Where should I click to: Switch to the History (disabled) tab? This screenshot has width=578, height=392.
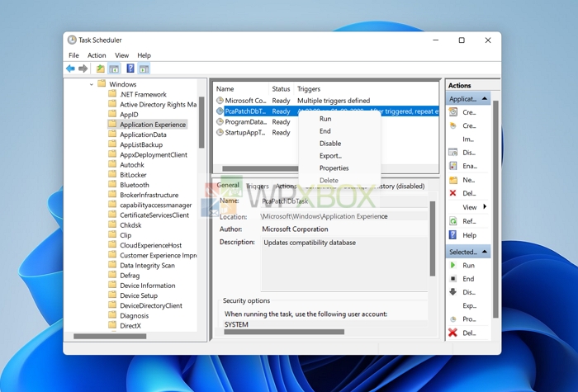tap(401, 186)
